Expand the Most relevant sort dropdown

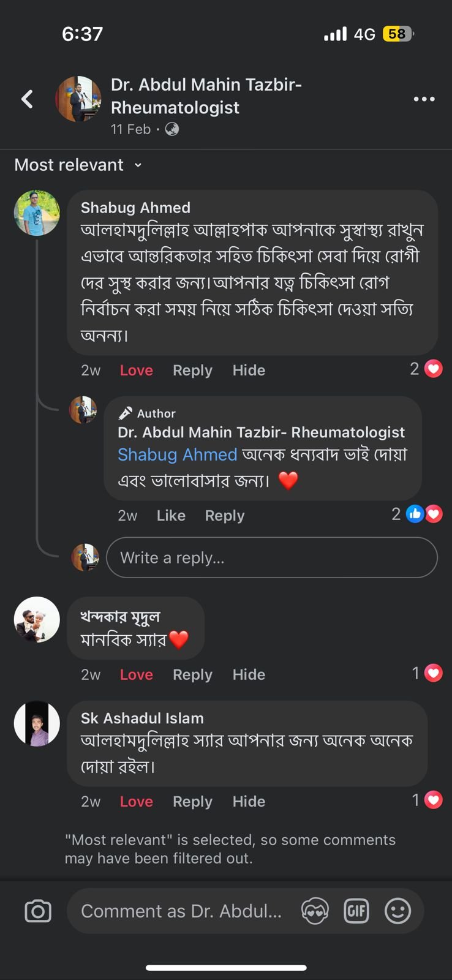78,165
